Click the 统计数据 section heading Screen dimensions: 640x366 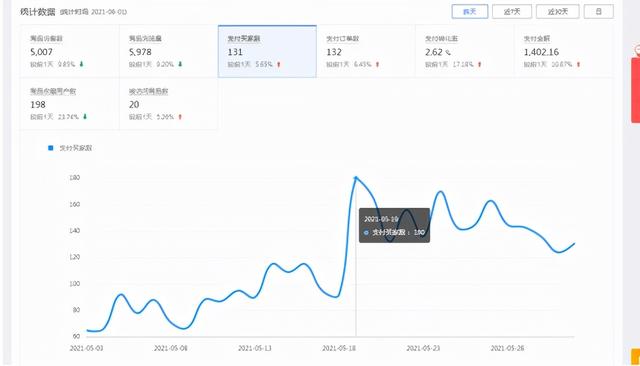[38, 12]
